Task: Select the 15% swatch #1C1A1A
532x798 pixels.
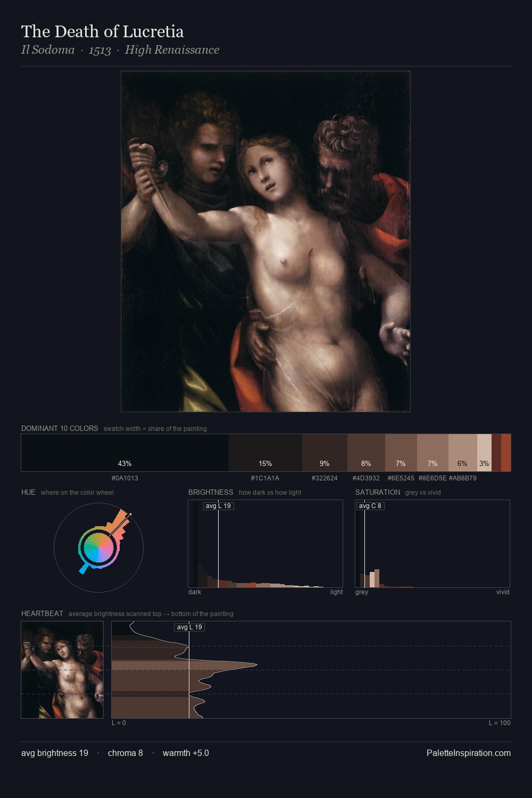Action: (x=265, y=453)
